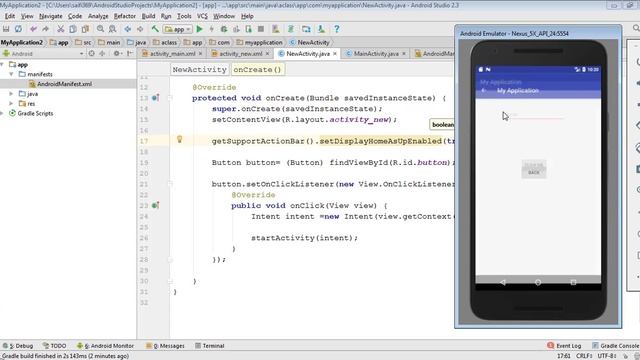640x360 pixels.
Task: Toggle the Debug tool window button
Action: point(18,346)
